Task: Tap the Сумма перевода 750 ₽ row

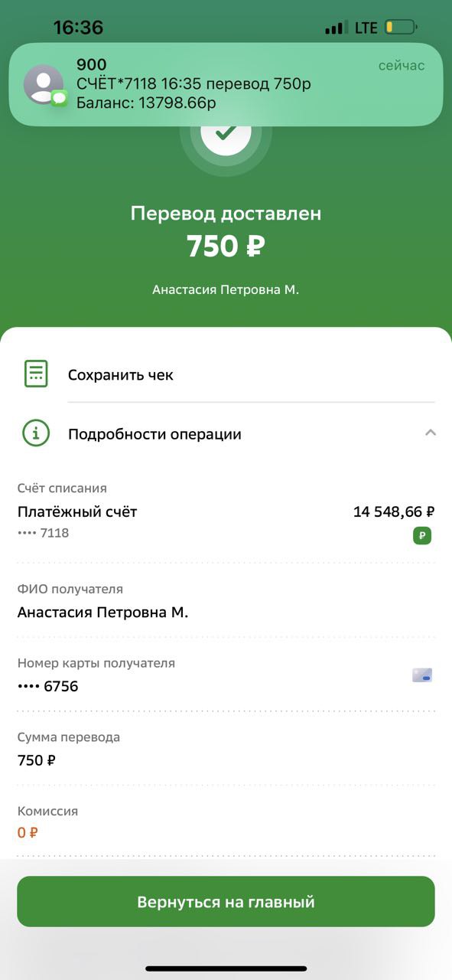Action: tap(226, 749)
